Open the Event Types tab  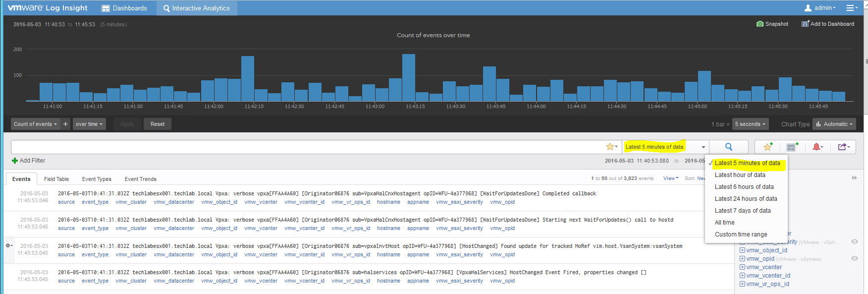pyautogui.click(x=97, y=179)
